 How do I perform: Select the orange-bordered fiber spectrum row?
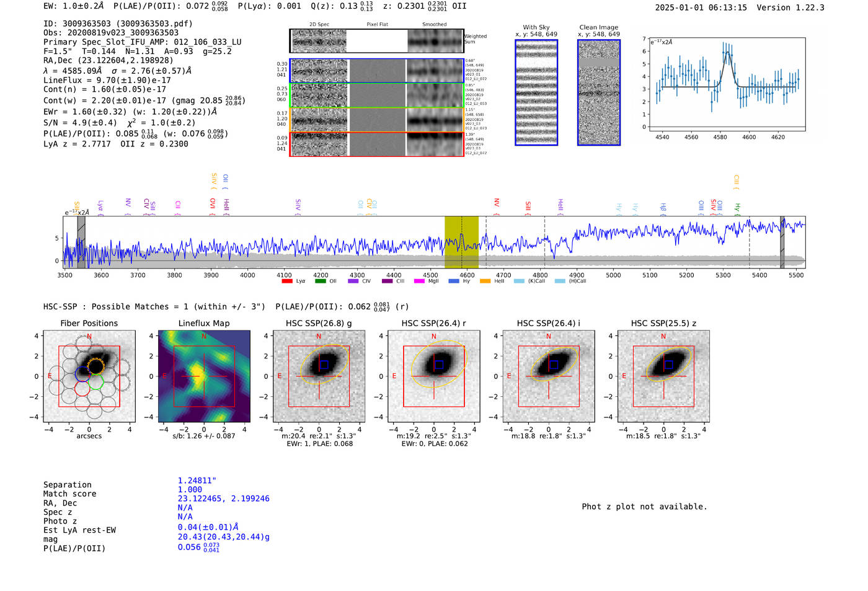coord(377,120)
